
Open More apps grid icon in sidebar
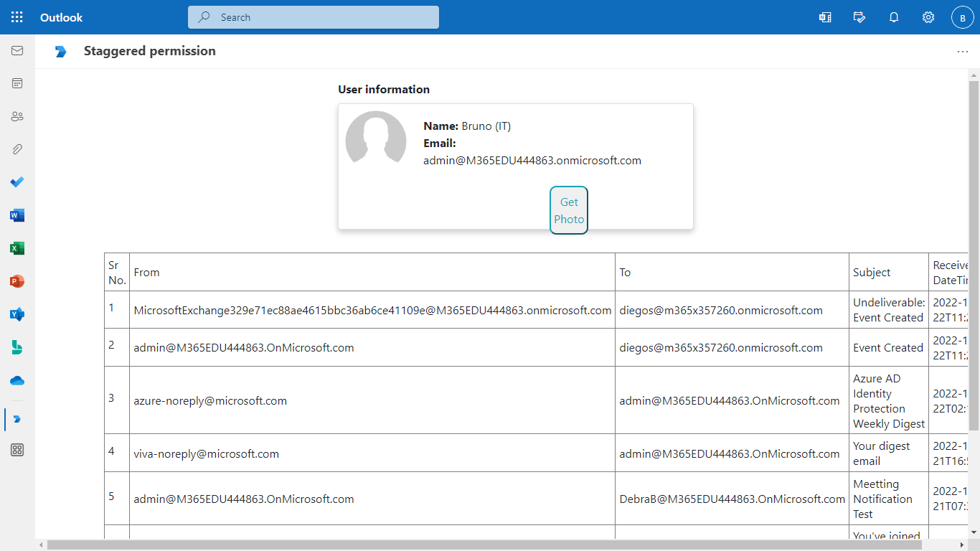[17, 450]
